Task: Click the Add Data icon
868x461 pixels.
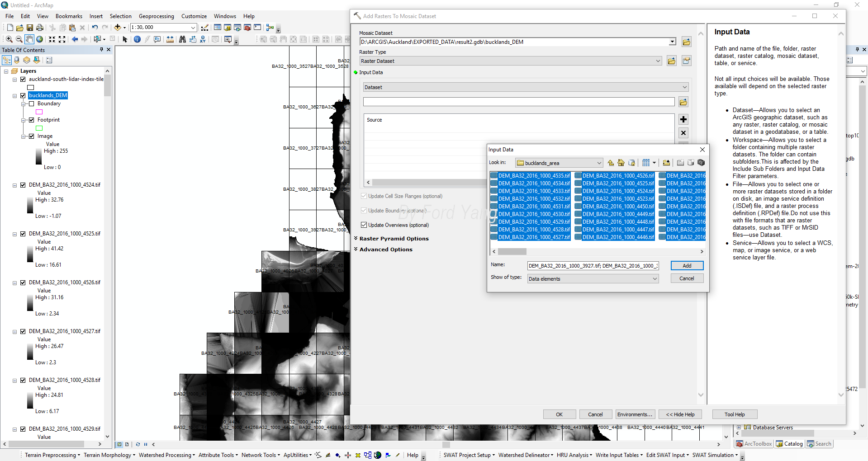Action: [x=118, y=28]
